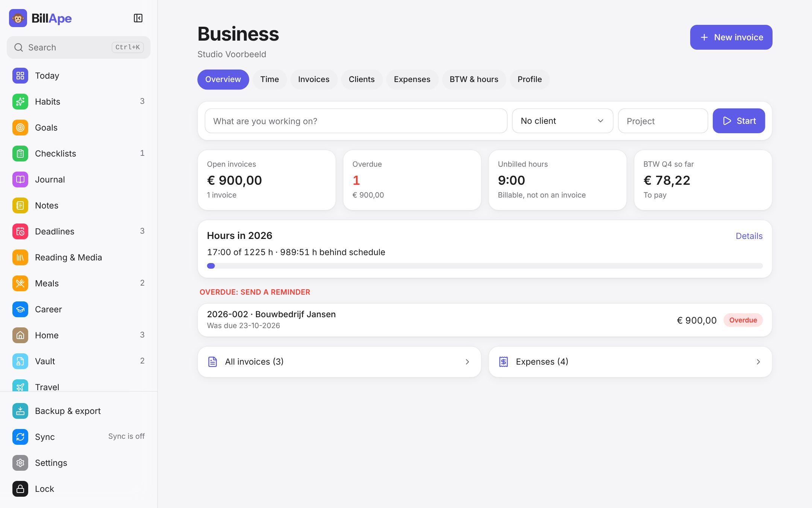Open Meals via its utensils icon
Image resolution: width=812 pixels, height=508 pixels.
pos(20,283)
